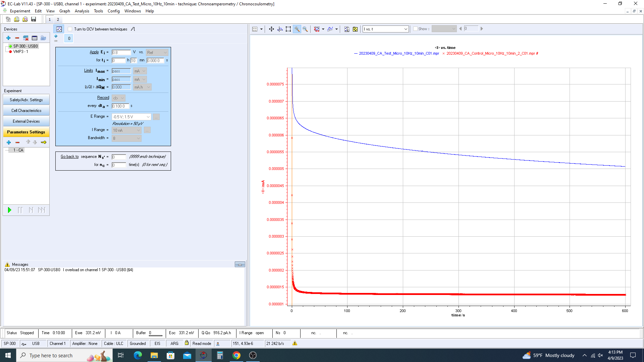The image size is (644, 362).
Task: Toggle the Show checkbox in graph toolbar
Action: (x=415, y=29)
